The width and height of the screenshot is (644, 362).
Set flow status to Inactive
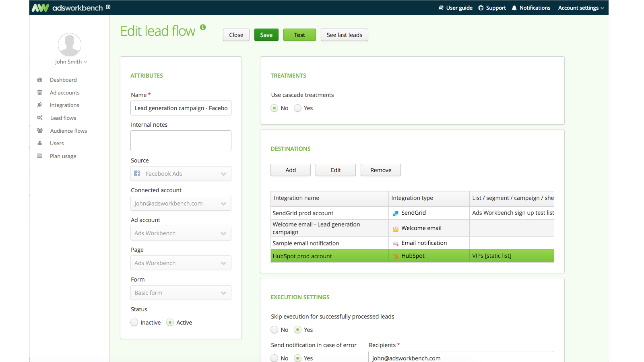point(134,322)
